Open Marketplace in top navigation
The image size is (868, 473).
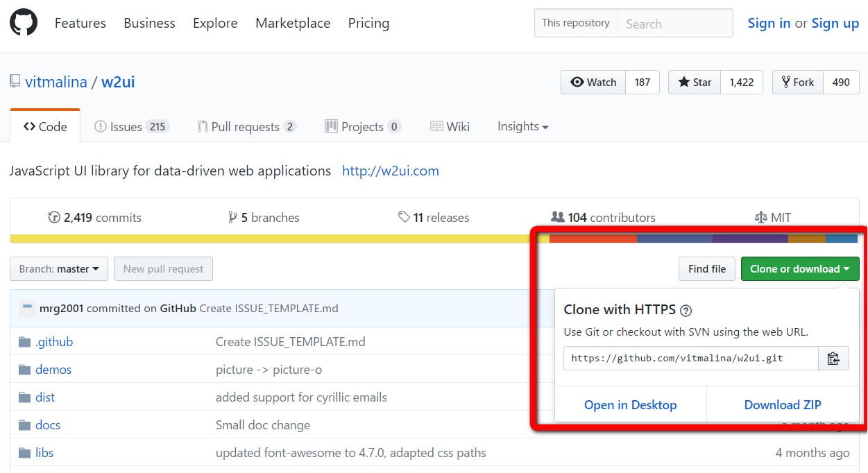293,23
